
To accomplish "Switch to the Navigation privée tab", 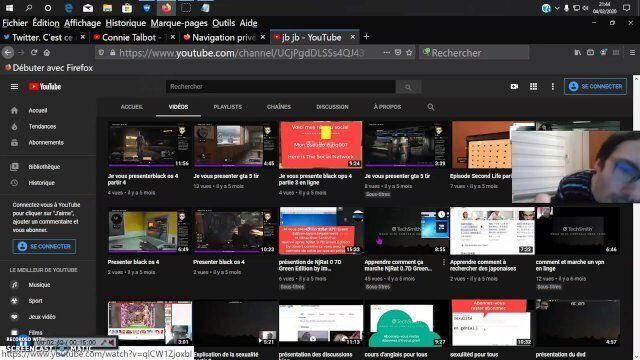I will [224, 38].
